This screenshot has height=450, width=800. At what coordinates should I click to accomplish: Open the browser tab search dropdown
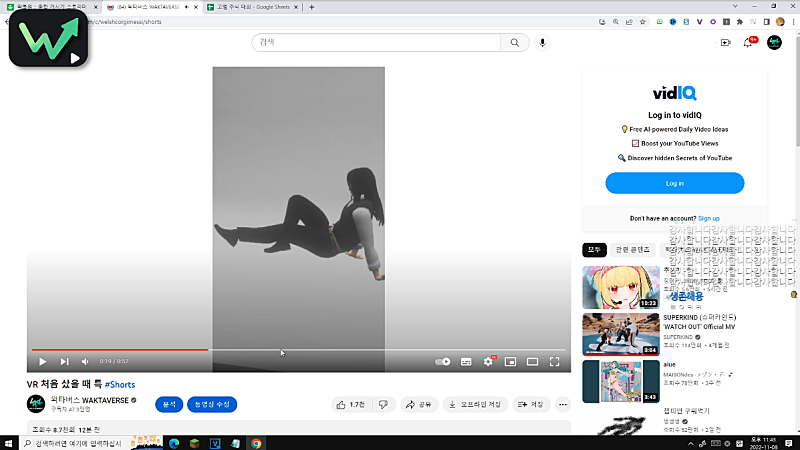pos(735,7)
